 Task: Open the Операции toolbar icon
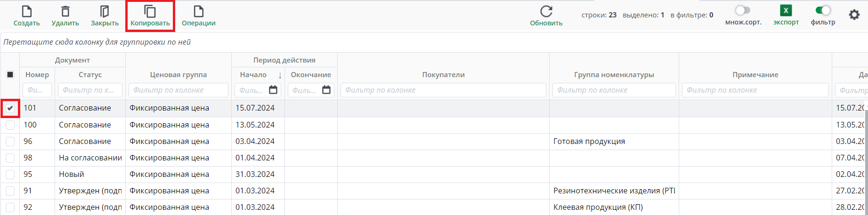(x=199, y=11)
